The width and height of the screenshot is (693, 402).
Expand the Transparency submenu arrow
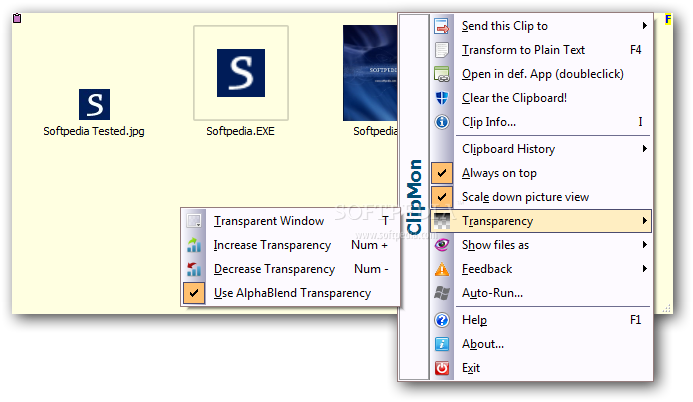pyautogui.click(x=645, y=220)
